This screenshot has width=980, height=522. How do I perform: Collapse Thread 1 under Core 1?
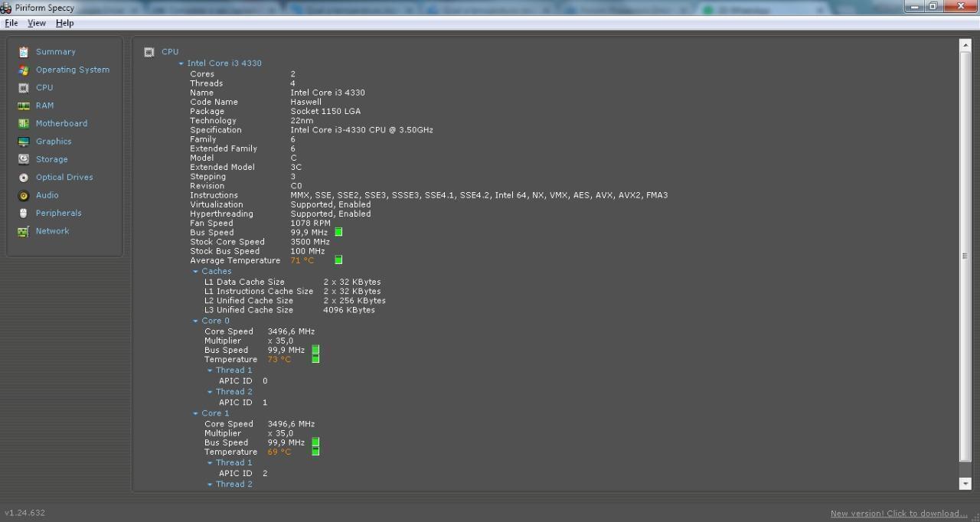[210, 463]
